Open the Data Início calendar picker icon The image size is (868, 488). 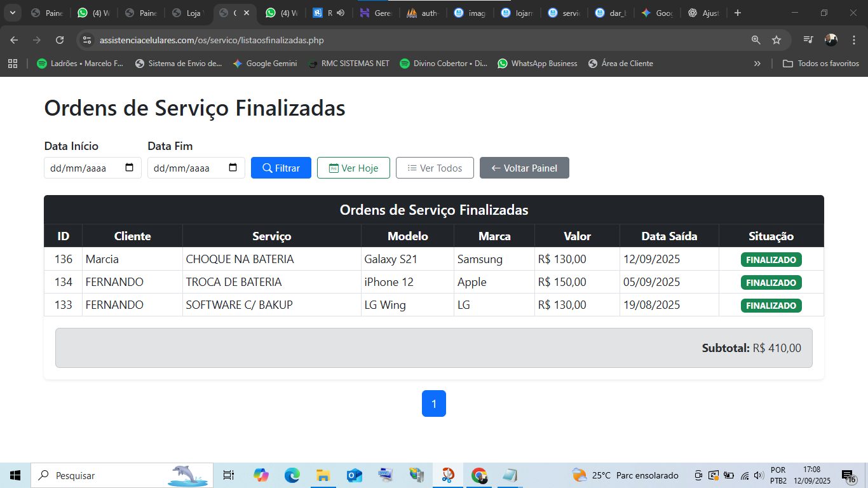tap(130, 168)
